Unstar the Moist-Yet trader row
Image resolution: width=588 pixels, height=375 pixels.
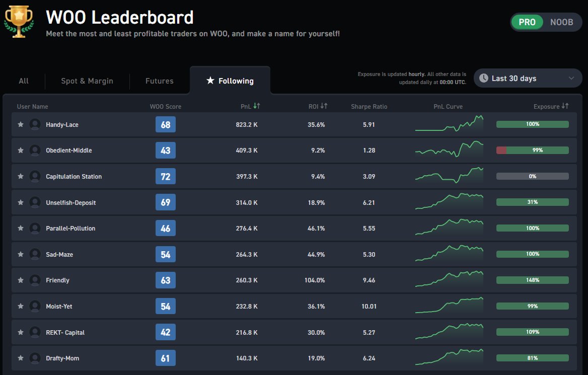point(21,307)
